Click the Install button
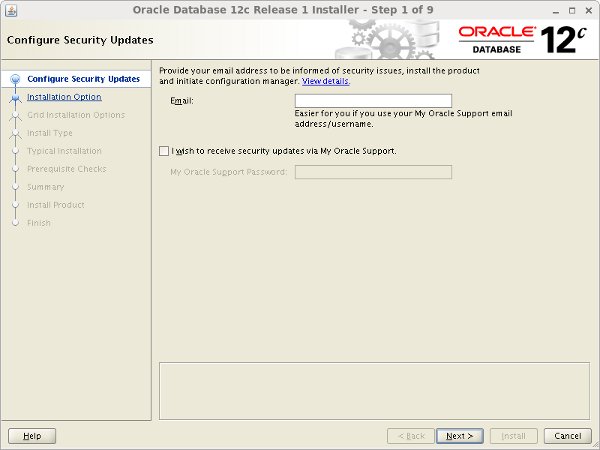600x450 pixels. (x=514, y=436)
